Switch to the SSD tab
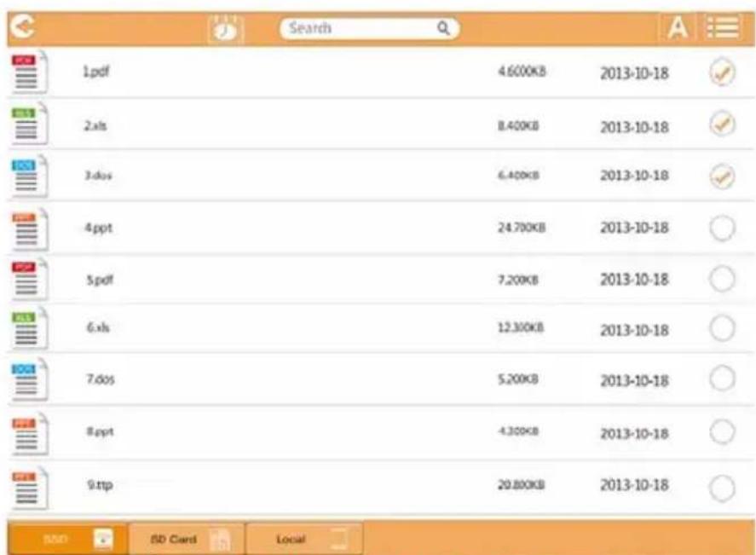This screenshot has width=756, height=555. click(67, 539)
